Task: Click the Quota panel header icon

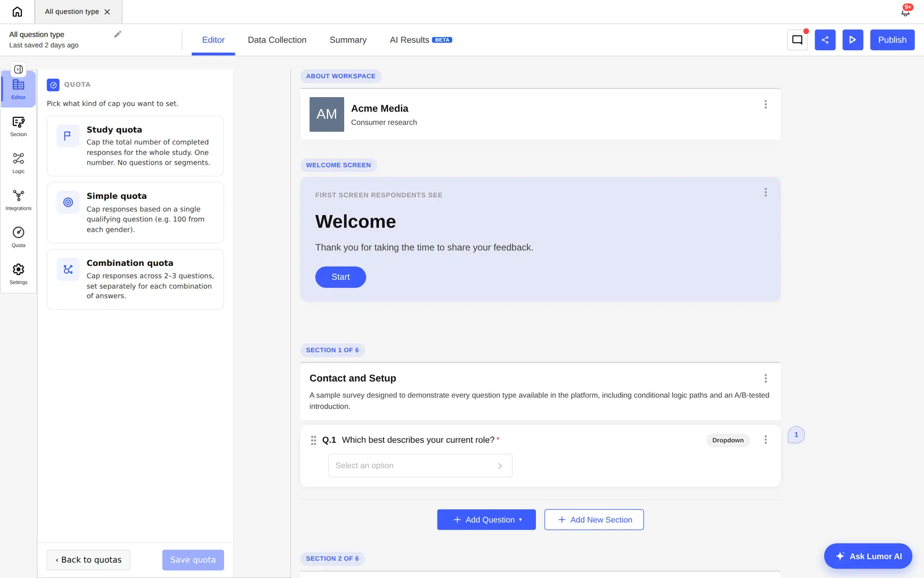Action: pos(53,85)
